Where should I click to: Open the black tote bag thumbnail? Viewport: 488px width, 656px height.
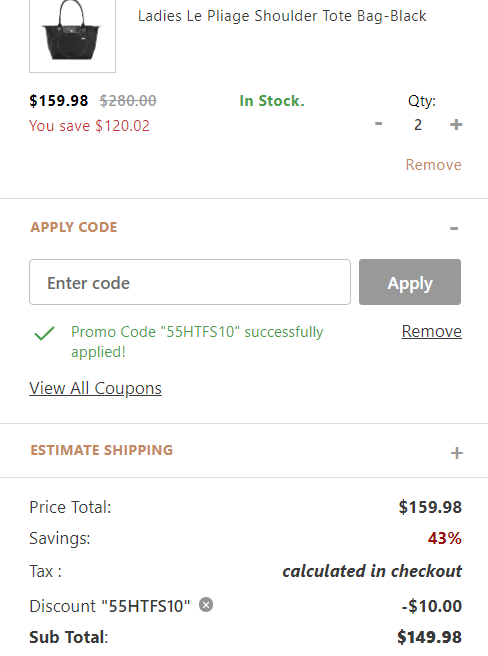[x=72, y=36]
